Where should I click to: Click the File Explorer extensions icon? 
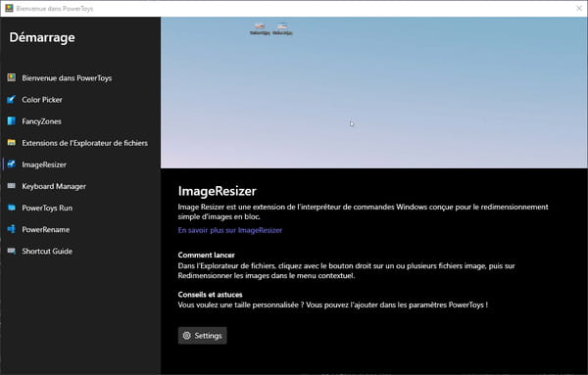[x=12, y=143]
